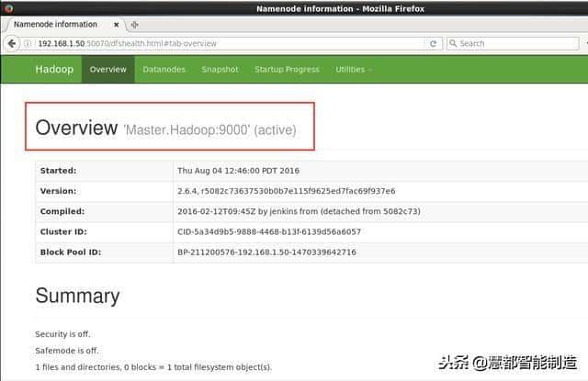Click the address bar URL field
Viewport: 588px width, 381px height.
pos(225,43)
